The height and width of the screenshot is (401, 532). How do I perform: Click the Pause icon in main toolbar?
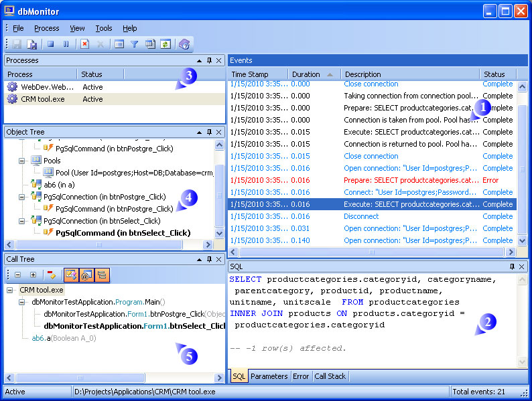[66, 44]
